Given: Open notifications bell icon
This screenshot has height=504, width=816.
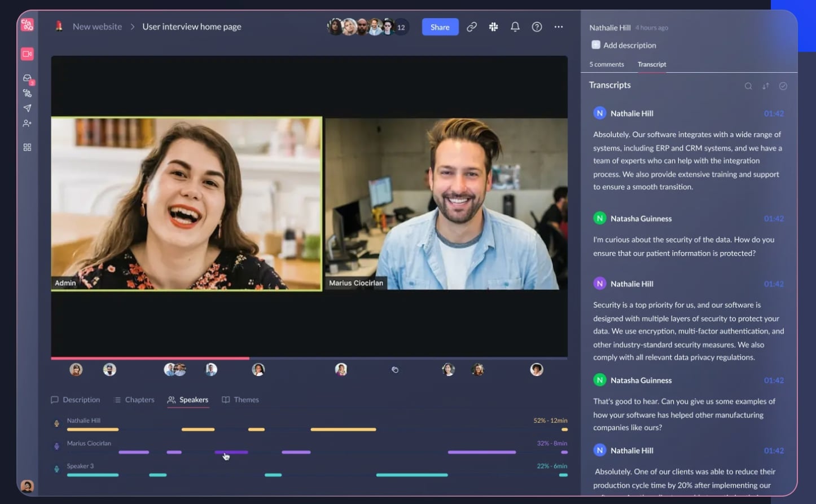Looking at the screenshot, I should (515, 26).
